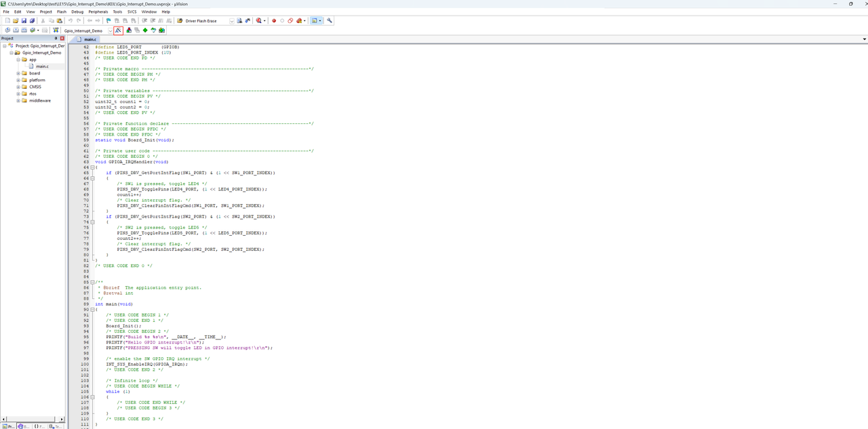Click the kill all breakpoints icon

[299, 21]
